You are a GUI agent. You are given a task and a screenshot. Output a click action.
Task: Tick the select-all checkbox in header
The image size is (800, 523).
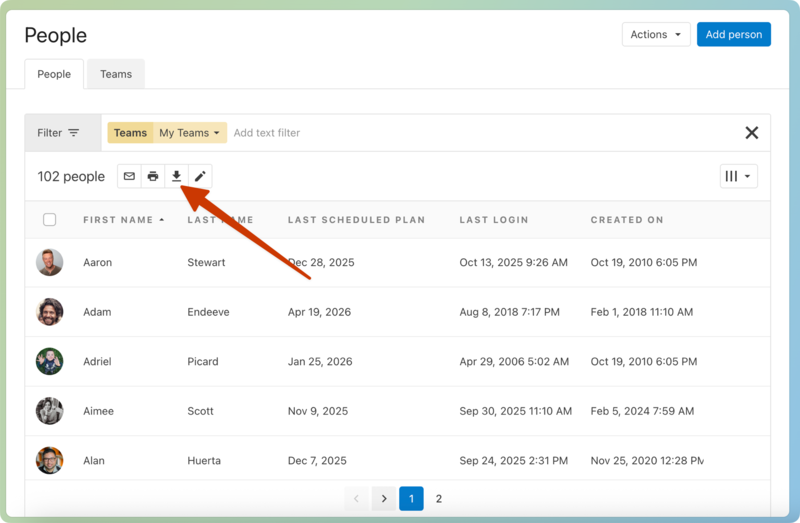(50, 220)
